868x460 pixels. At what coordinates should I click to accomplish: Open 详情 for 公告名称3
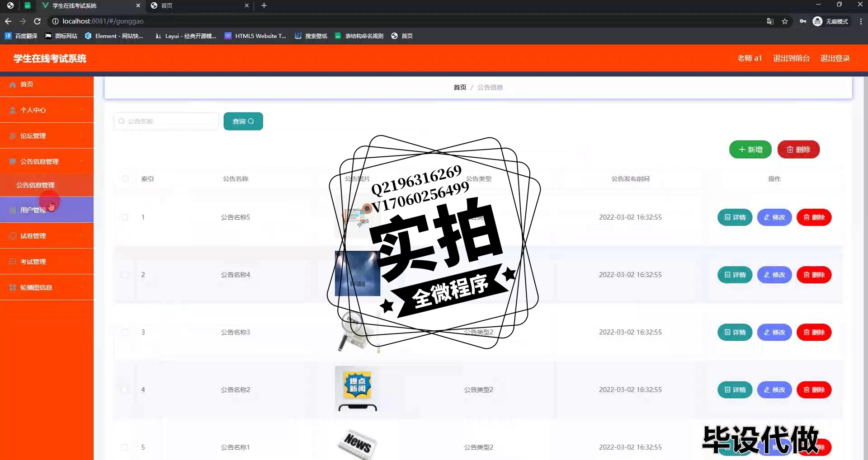pos(735,332)
